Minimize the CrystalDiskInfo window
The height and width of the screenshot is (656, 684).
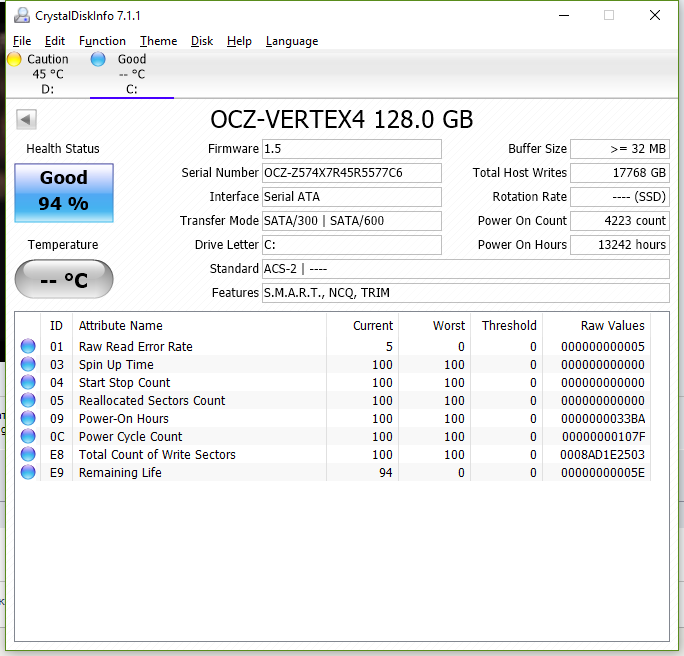(564, 15)
